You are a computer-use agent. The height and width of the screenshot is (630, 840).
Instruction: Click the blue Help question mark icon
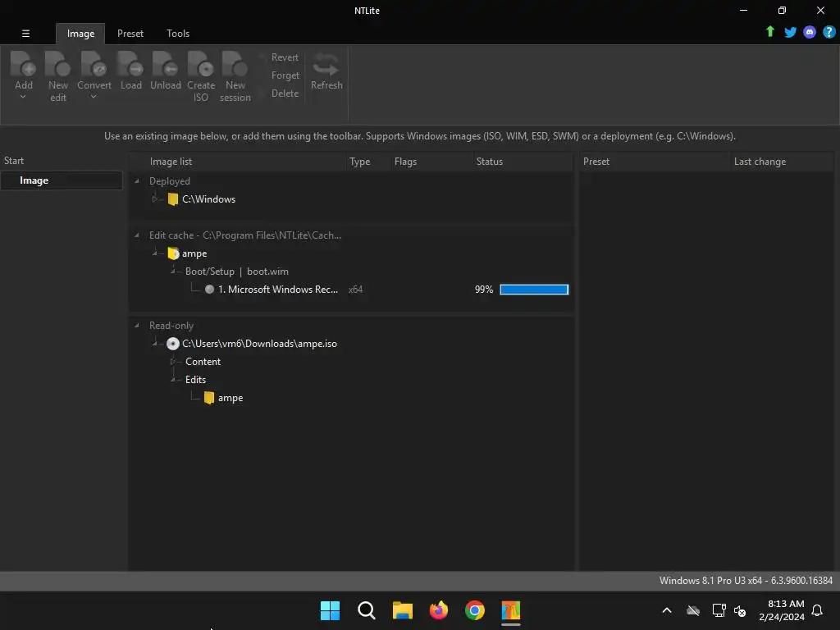coord(829,32)
